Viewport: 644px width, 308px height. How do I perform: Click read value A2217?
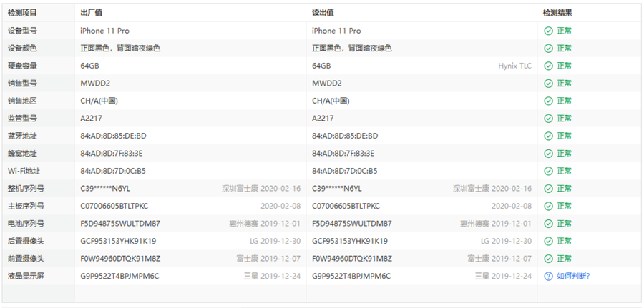[x=323, y=119]
